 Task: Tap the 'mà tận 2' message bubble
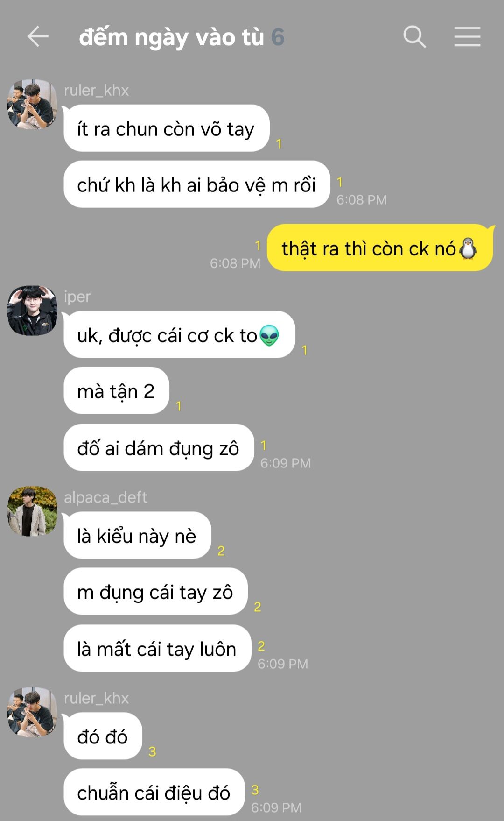click(x=116, y=391)
